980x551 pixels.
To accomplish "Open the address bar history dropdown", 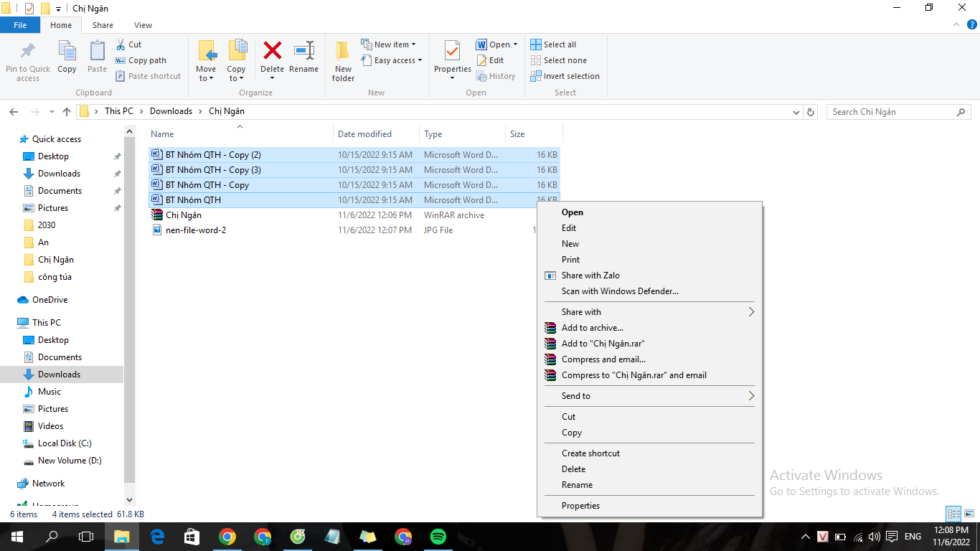I will (x=796, y=112).
